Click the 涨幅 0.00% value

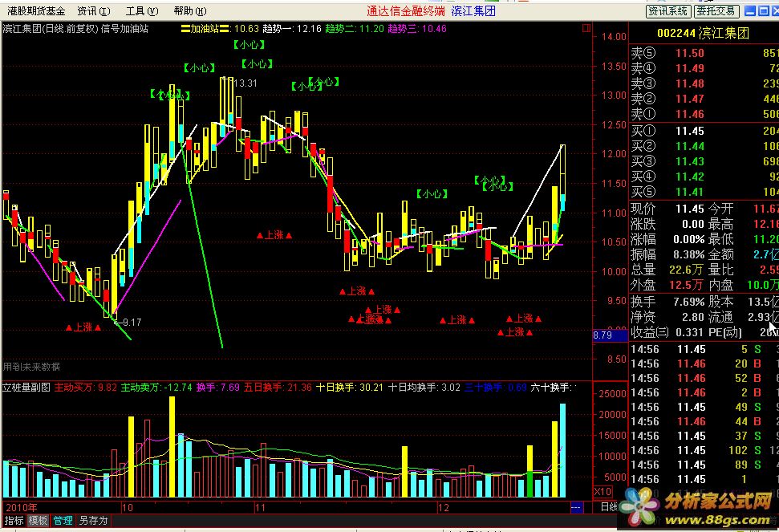click(688, 239)
